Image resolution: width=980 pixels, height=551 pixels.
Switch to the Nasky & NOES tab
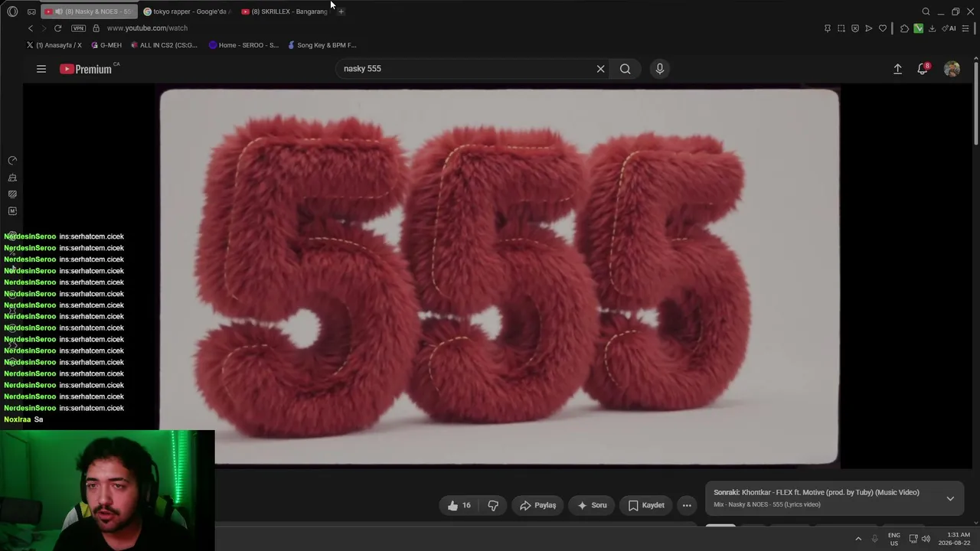click(x=91, y=11)
